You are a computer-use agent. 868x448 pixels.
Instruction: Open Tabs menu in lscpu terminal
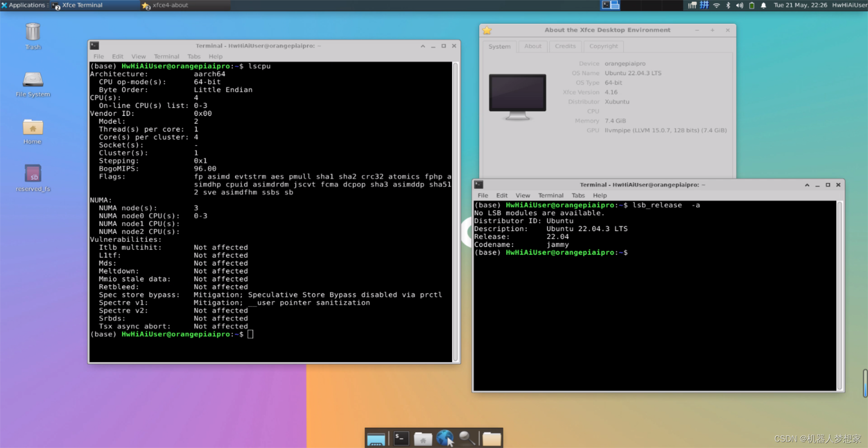tap(194, 57)
